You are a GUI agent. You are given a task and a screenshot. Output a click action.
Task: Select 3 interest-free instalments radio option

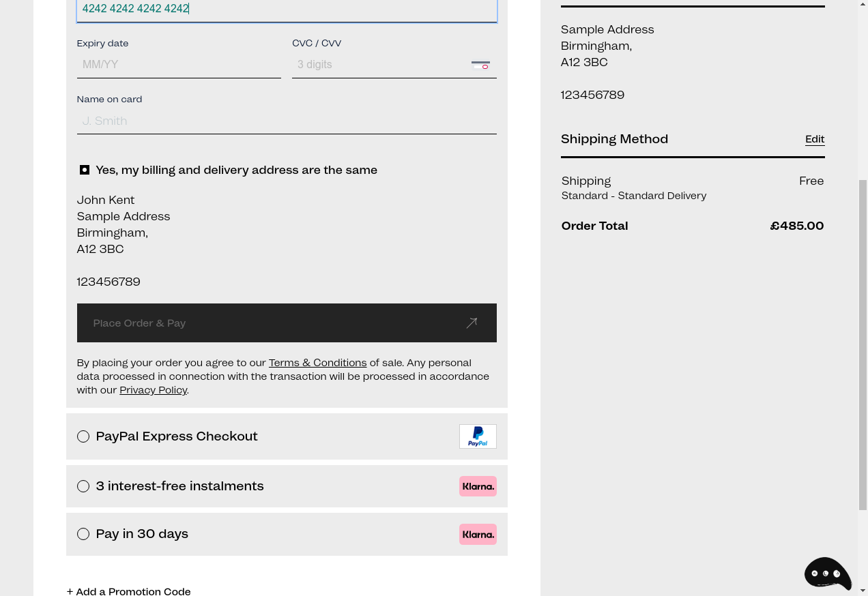click(x=83, y=486)
